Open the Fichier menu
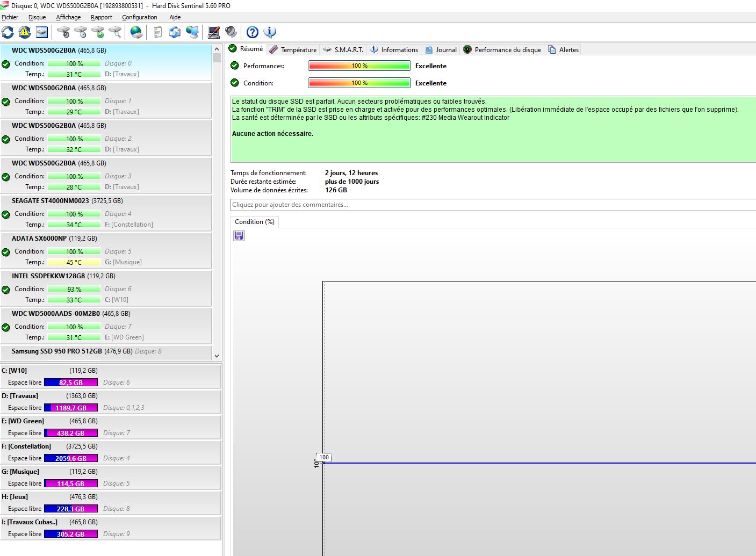This screenshot has width=756, height=556. (10, 17)
